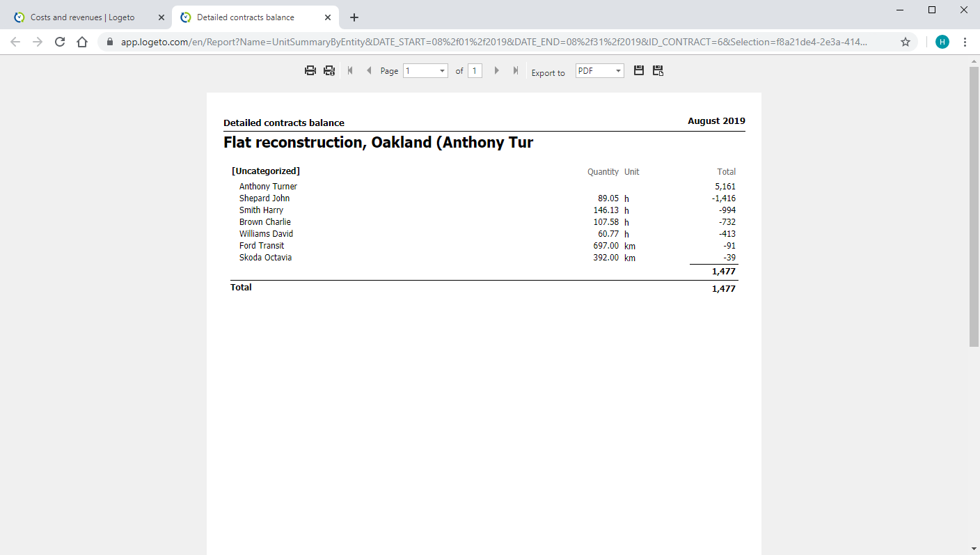Close the Detailed contracts balance tab

tap(328, 17)
